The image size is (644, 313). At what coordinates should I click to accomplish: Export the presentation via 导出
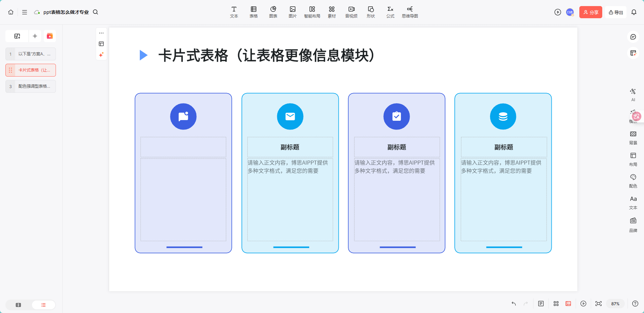pyautogui.click(x=616, y=12)
